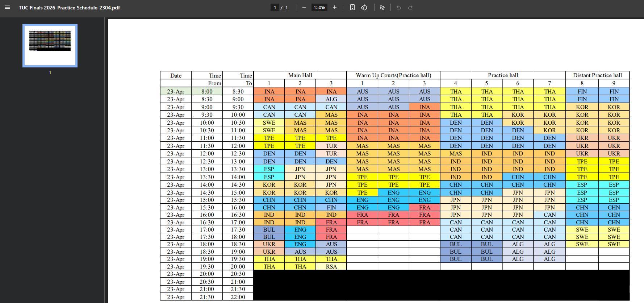Click "AUS" in the 18:00–18:30 row
The width and height of the screenshot is (644, 303).
tap(331, 244)
